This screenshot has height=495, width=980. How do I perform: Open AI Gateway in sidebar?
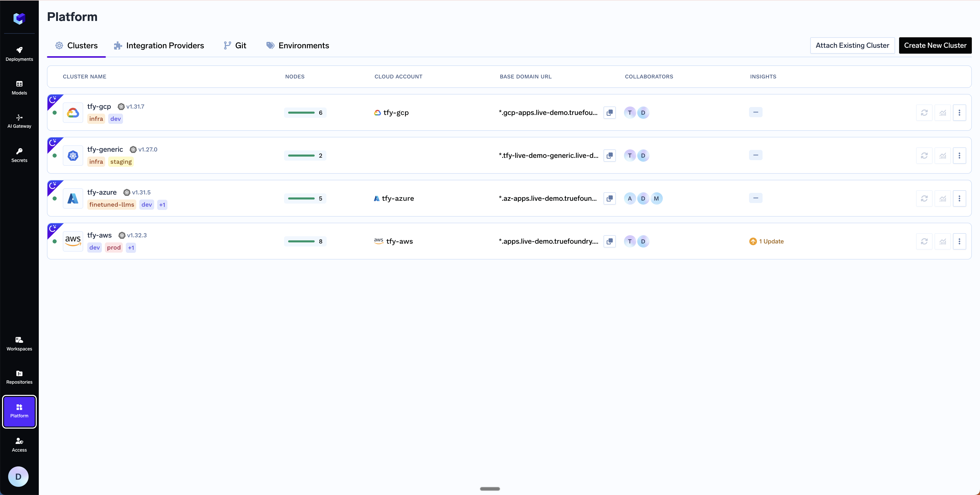click(19, 121)
